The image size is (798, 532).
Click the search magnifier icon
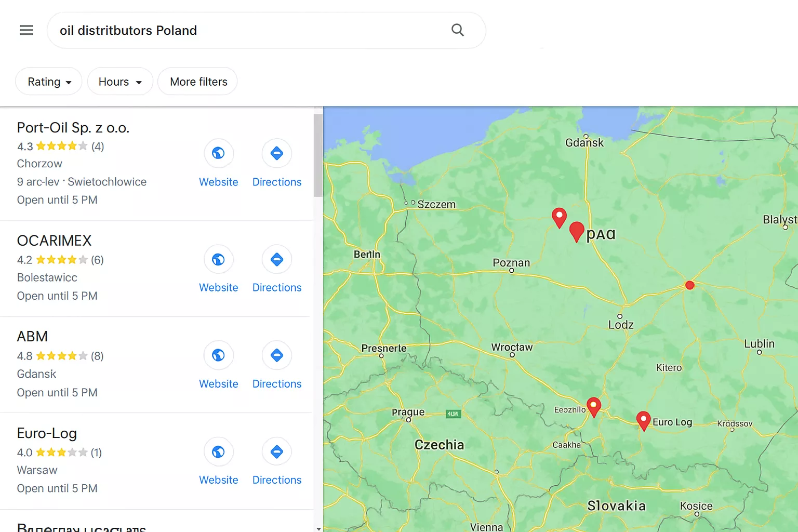pos(457,30)
